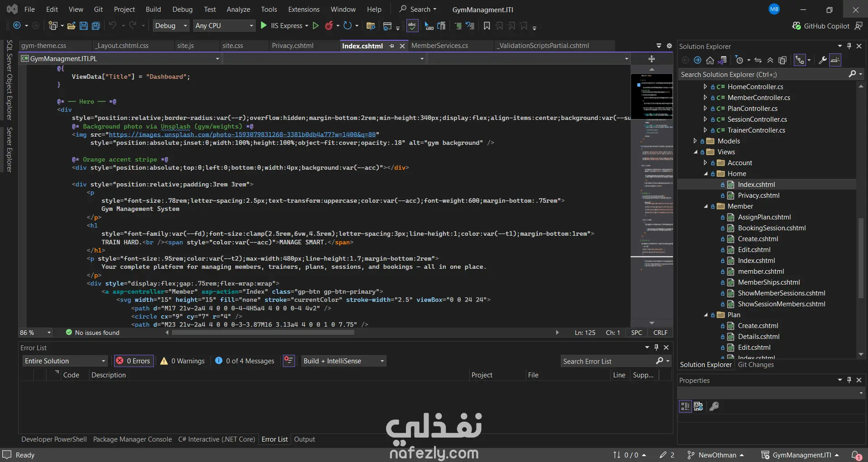The image size is (868, 462).
Task: Click the Solution Explorer vertical scrollbar thumb
Action: 861,258
